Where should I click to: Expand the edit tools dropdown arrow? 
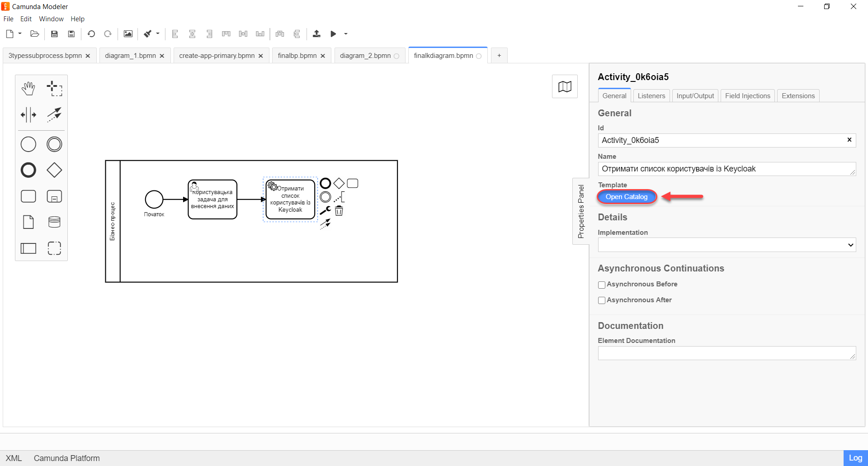click(x=158, y=33)
